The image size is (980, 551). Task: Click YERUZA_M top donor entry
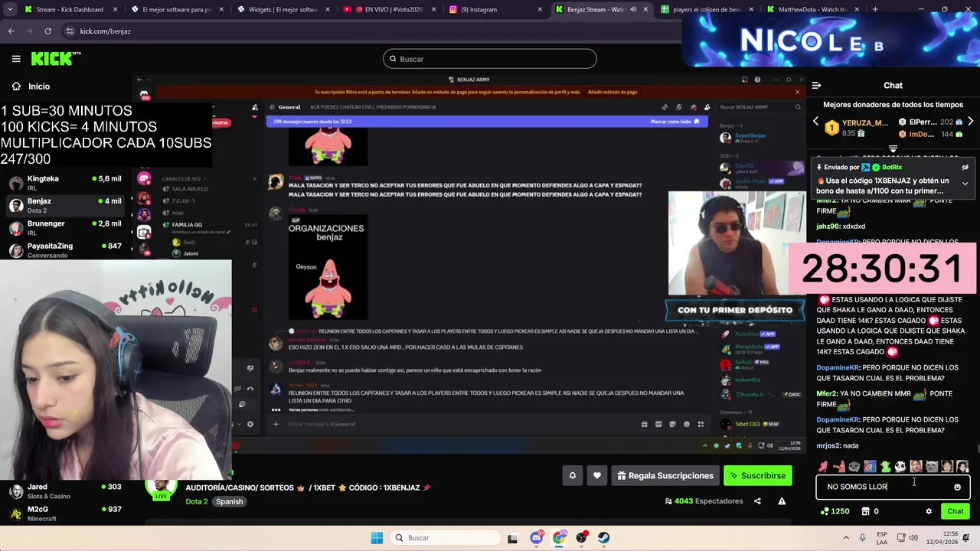(856, 128)
